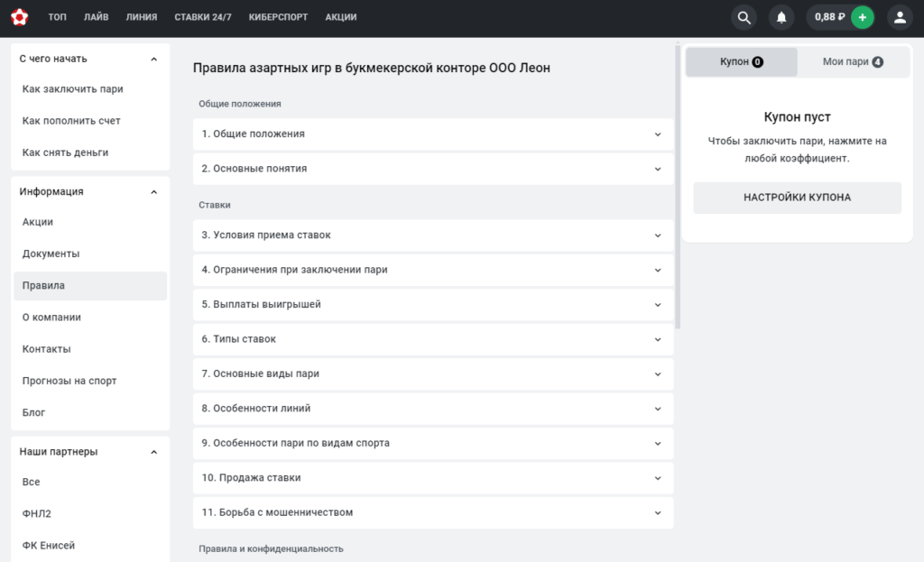This screenshot has width=924, height=562.
Task: Expand 3. Условия приема ставок
Action: pos(433,235)
